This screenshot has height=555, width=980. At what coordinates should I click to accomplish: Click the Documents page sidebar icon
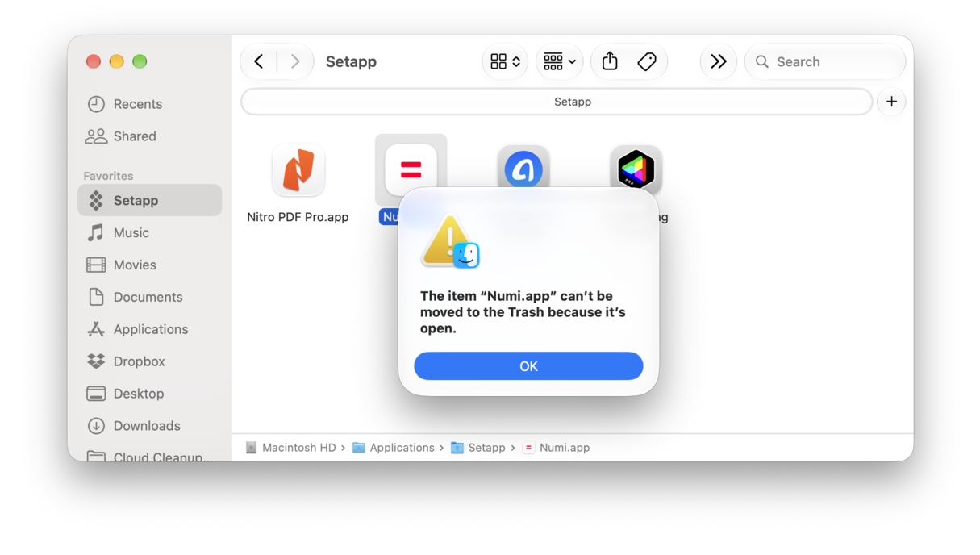coord(96,297)
